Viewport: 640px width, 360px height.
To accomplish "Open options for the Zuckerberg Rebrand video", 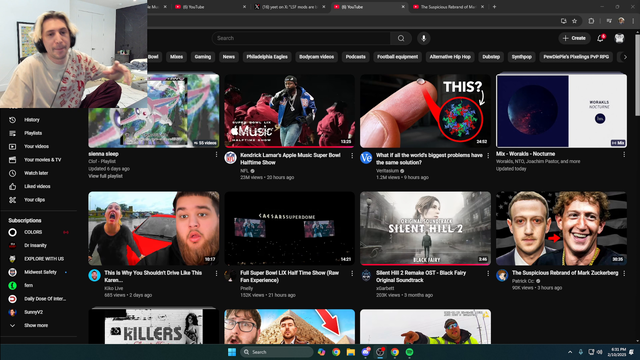I will click(x=624, y=273).
